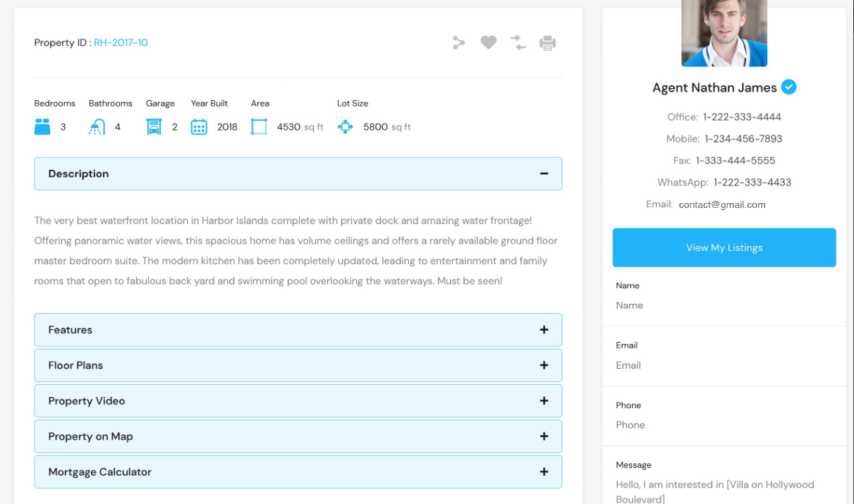
Task: Click the bathrooms shower icon
Action: [97, 127]
